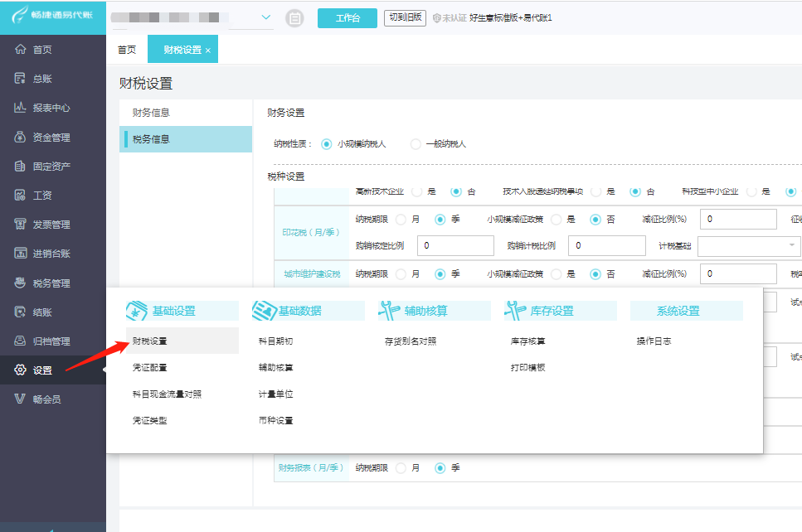This screenshot has height=532, width=802.
Task: Click the 基础数据 category icon
Action: tap(264, 311)
